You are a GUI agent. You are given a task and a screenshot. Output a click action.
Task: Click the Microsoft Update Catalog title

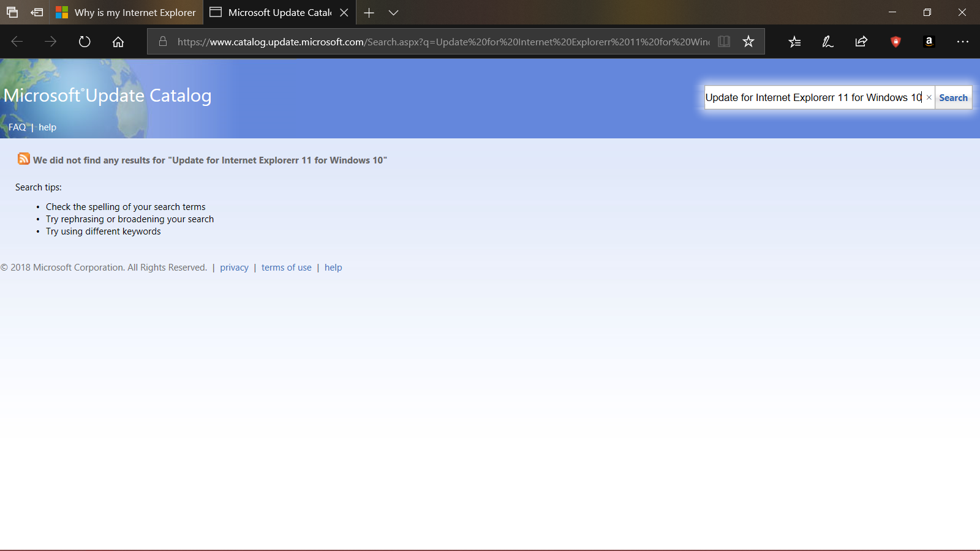108,96
